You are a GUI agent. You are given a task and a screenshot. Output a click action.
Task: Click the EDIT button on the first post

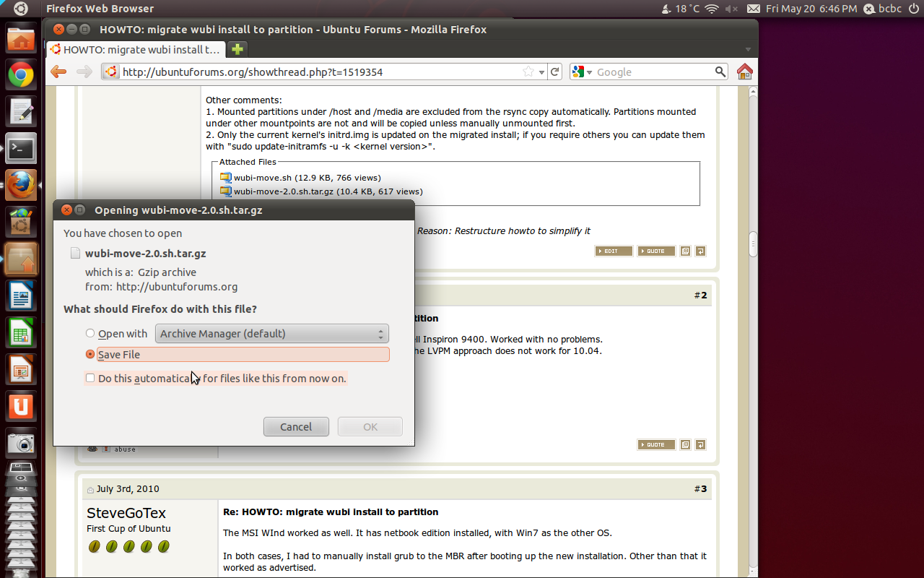point(614,251)
